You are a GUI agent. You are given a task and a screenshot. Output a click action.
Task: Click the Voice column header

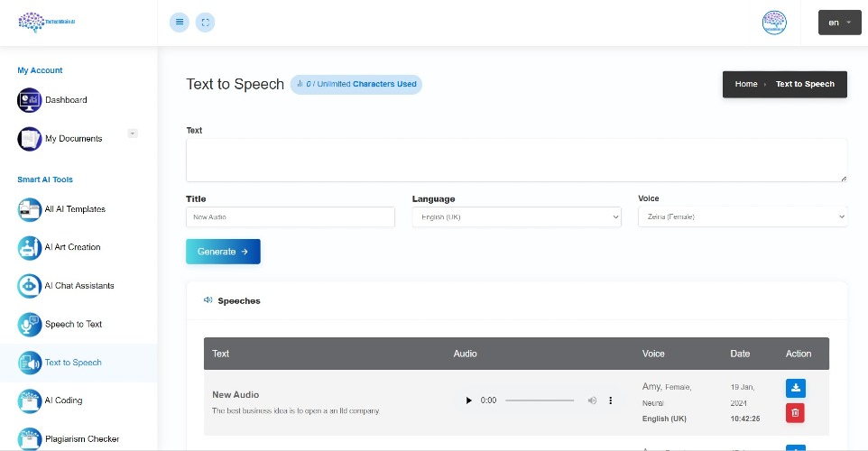653,354
